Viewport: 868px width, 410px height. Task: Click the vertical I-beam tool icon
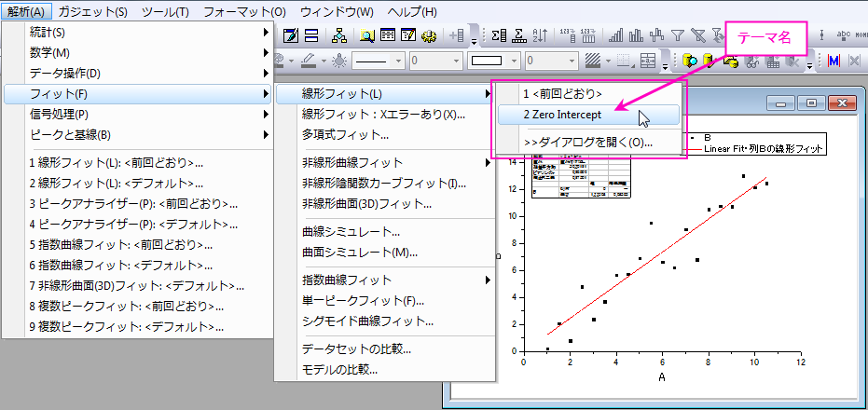(x=821, y=35)
